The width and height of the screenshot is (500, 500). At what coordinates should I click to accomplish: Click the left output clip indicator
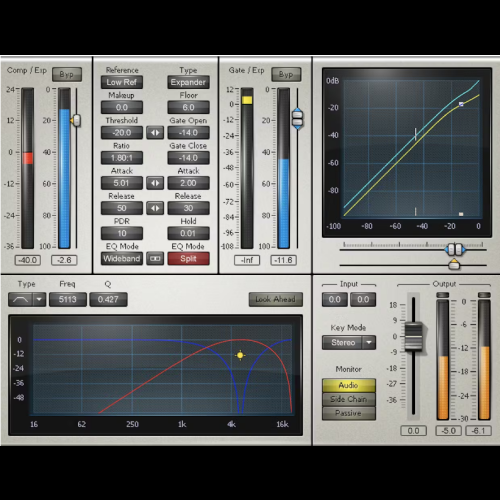[443, 295]
